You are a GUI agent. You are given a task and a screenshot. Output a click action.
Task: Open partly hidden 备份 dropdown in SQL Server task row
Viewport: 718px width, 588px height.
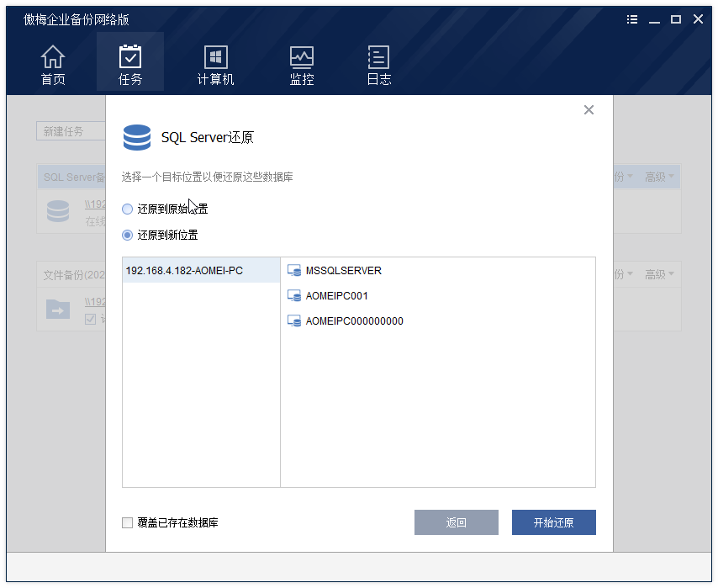pos(624,177)
